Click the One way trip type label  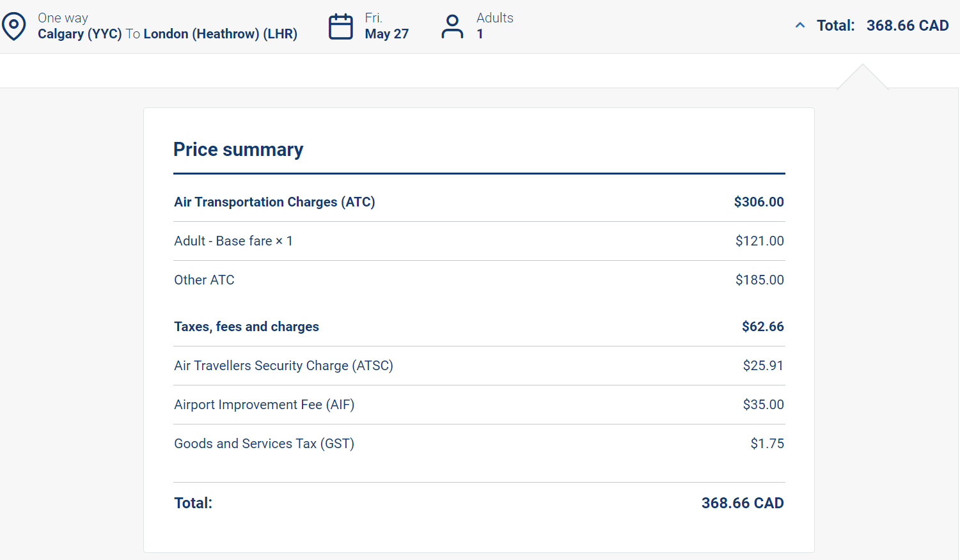(63, 18)
